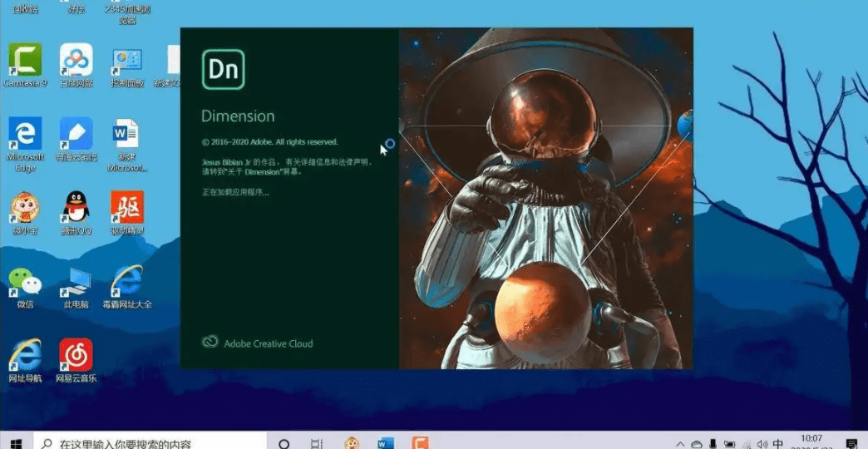Open Task View from the taskbar

pos(317,443)
